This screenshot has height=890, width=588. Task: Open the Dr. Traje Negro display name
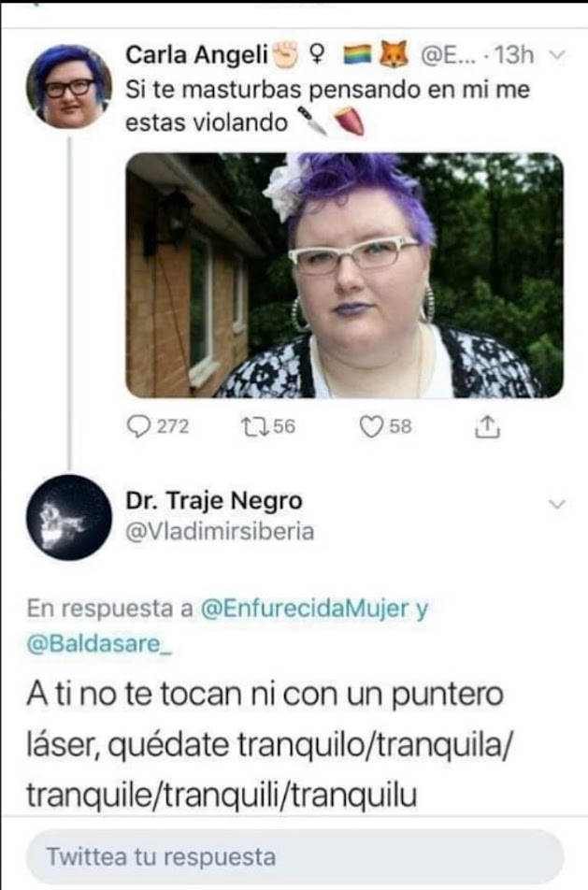pyautogui.click(x=214, y=501)
